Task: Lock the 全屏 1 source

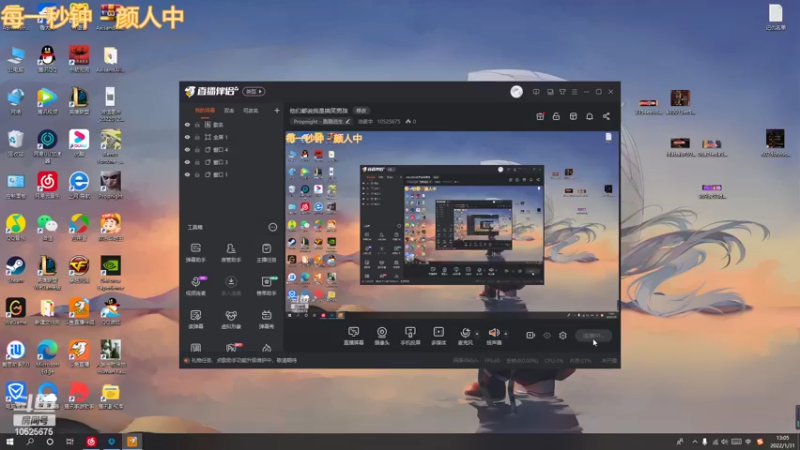Action: (197, 137)
